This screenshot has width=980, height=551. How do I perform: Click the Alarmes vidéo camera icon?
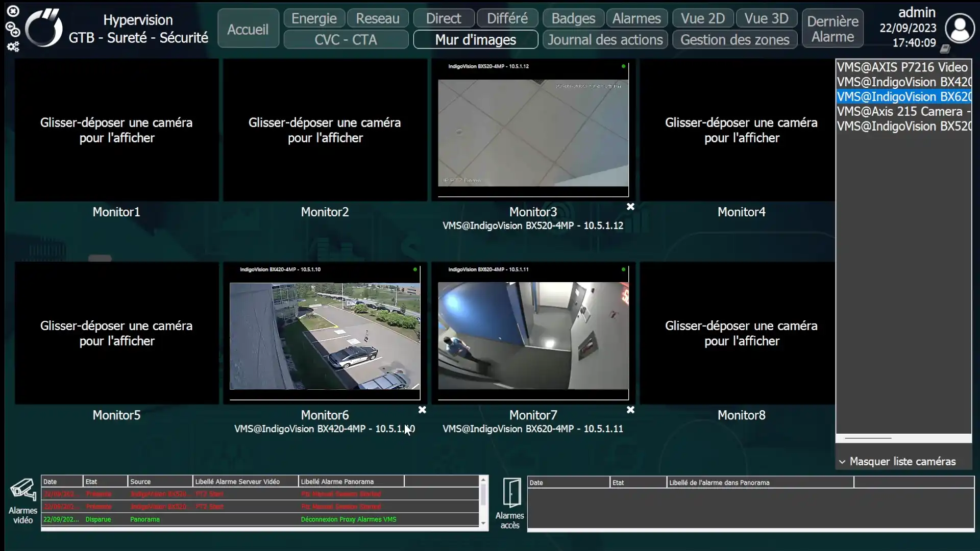pyautogui.click(x=23, y=490)
